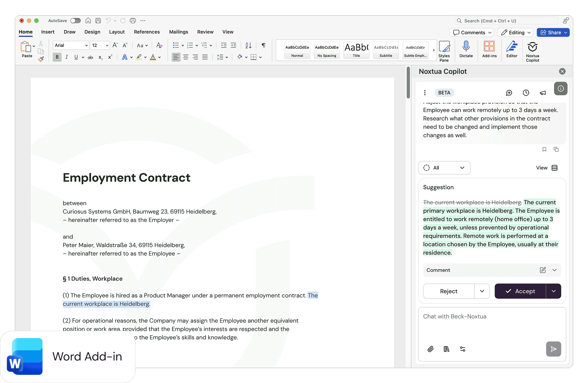Switch to the Insert tab

(48, 32)
